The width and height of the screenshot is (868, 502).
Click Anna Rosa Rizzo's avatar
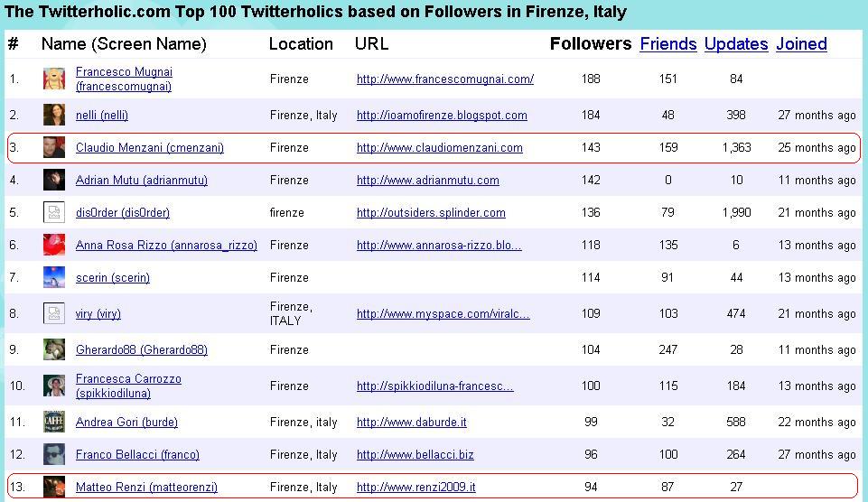point(53,245)
